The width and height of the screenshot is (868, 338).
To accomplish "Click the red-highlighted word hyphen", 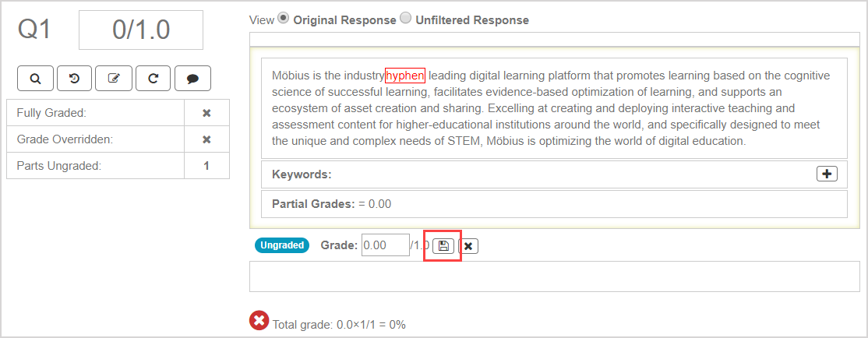I will 404,76.
